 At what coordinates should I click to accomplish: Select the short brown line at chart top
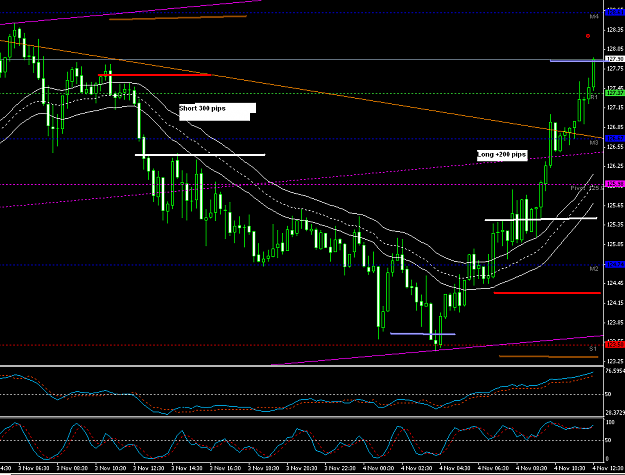(x=178, y=17)
